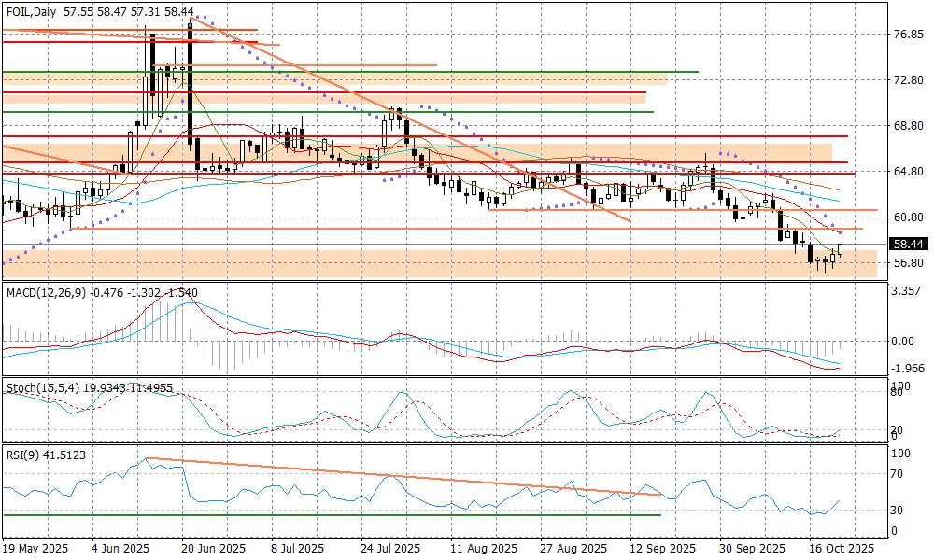The width and height of the screenshot is (934, 560).
Task: Click the 60.80 price axis label
Action: (x=908, y=217)
